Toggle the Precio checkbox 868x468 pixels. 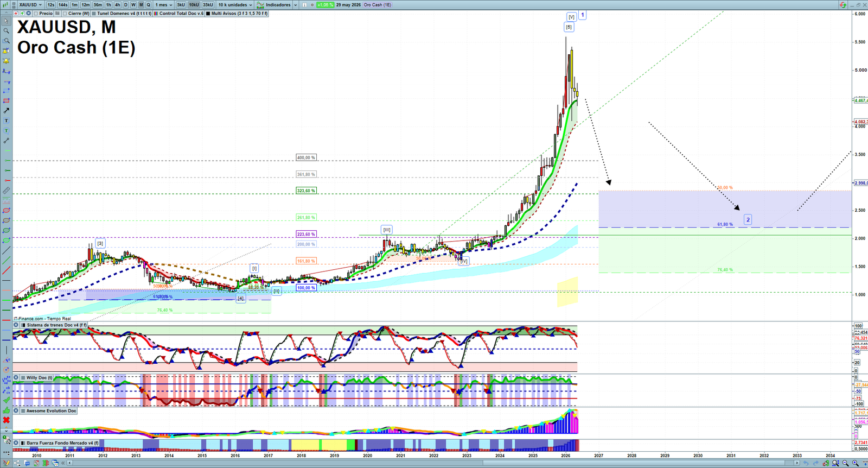36,13
